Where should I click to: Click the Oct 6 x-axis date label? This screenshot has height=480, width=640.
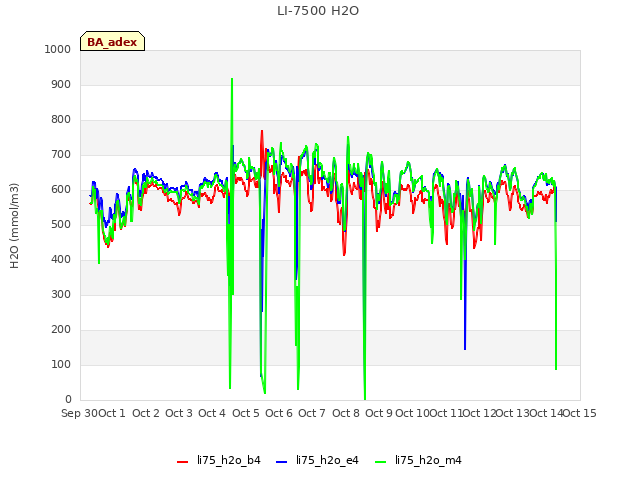(x=279, y=413)
